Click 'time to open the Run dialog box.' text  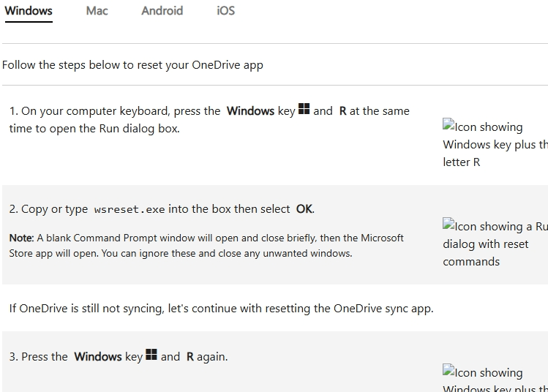(x=94, y=129)
